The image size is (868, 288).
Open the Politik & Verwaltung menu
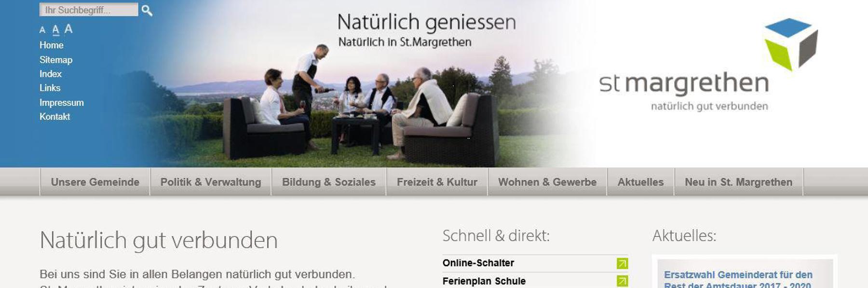[x=211, y=182]
